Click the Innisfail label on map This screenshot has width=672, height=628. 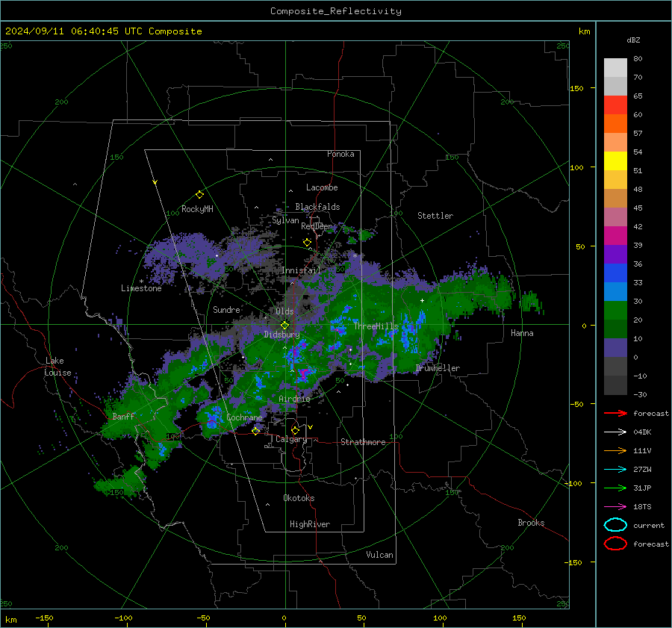tap(301, 270)
